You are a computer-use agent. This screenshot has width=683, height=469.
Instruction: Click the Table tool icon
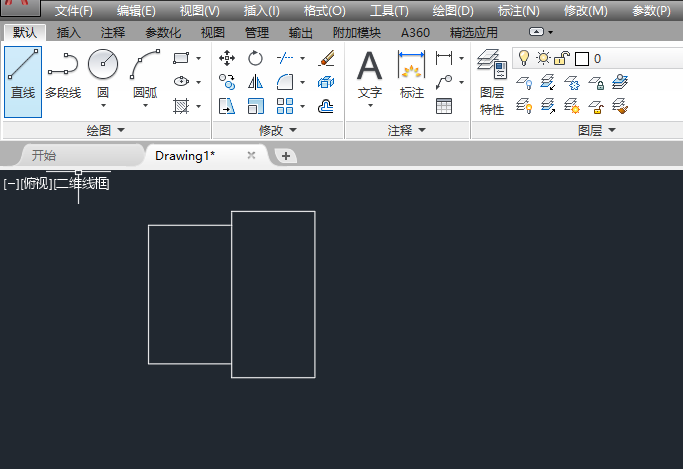[444, 106]
